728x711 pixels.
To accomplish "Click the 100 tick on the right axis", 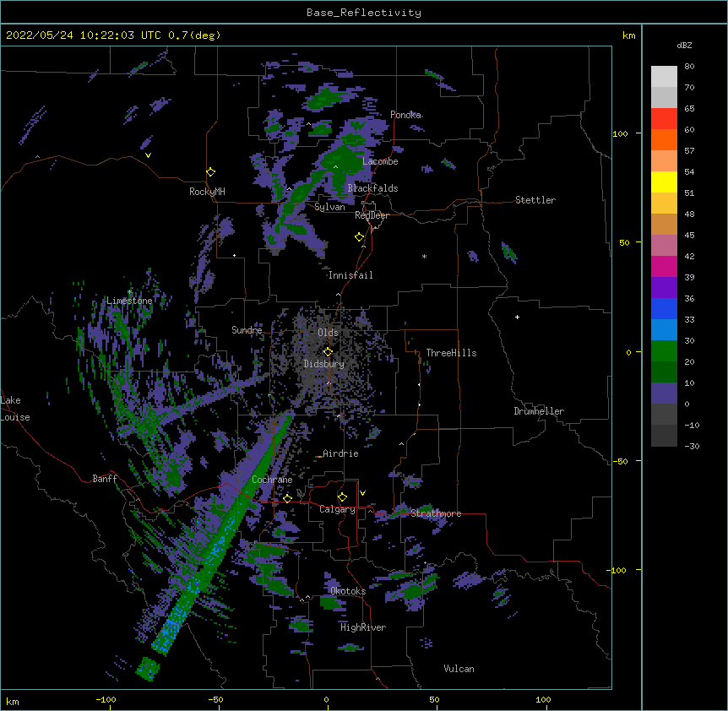I will (620, 134).
